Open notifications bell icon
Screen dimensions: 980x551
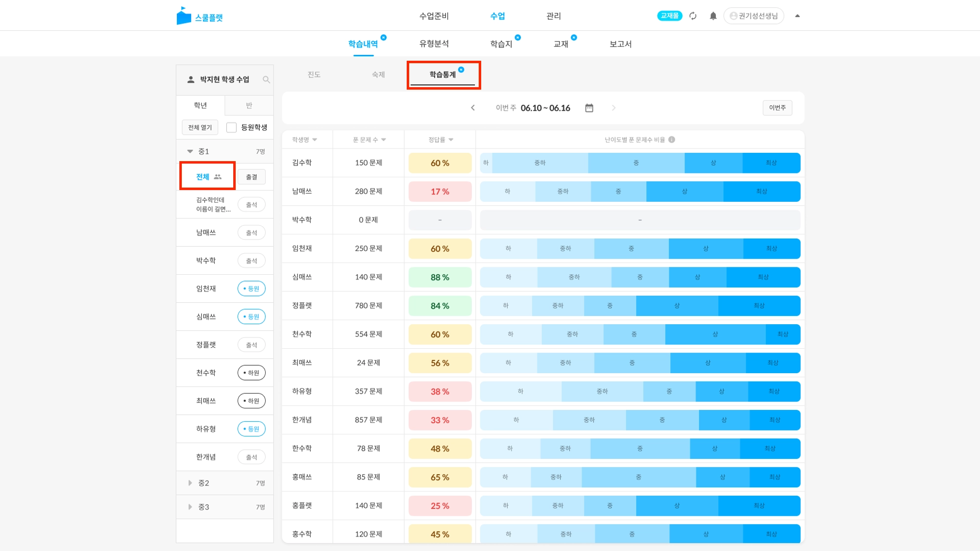[x=713, y=16]
